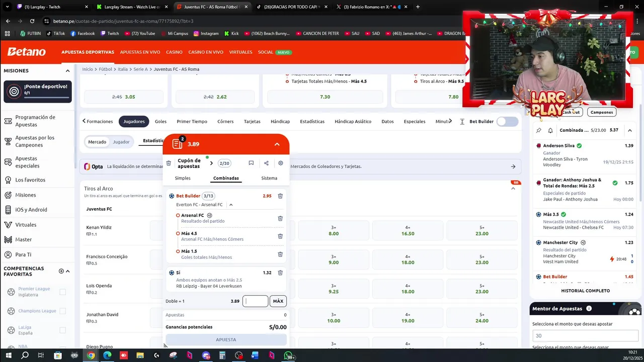
Task: Click the Campeones button
Action: click(602, 112)
